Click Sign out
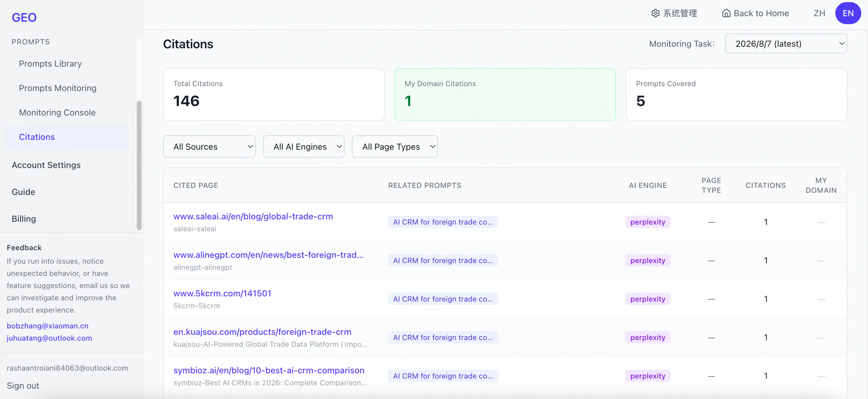Image resolution: width=868 pixels, height=399 pixels. (23, 386)
